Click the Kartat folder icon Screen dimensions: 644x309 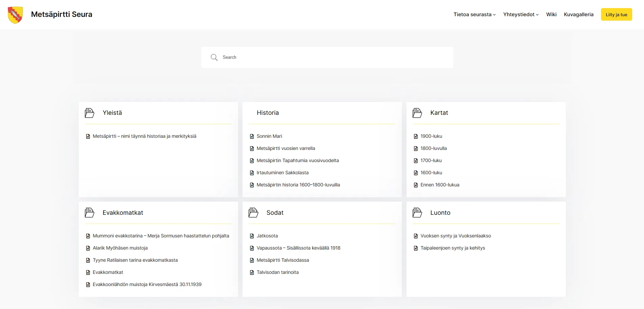pyautogui.click(x=417, y=113)
